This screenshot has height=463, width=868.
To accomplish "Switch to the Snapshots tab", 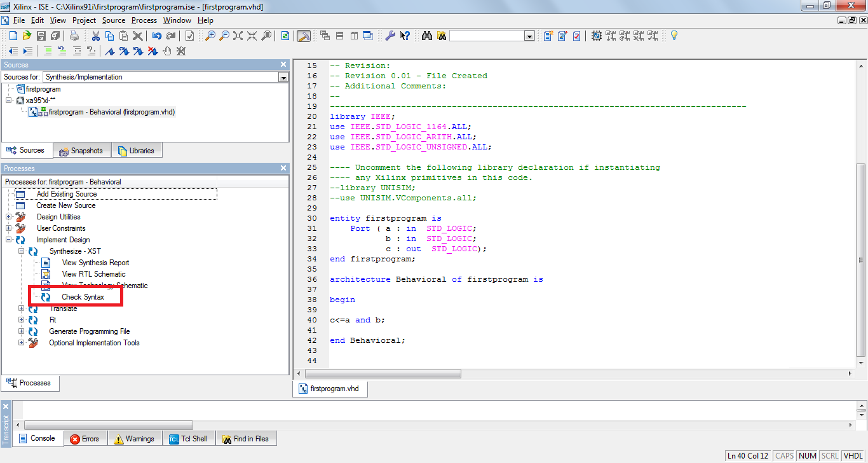I will (82, 151).
